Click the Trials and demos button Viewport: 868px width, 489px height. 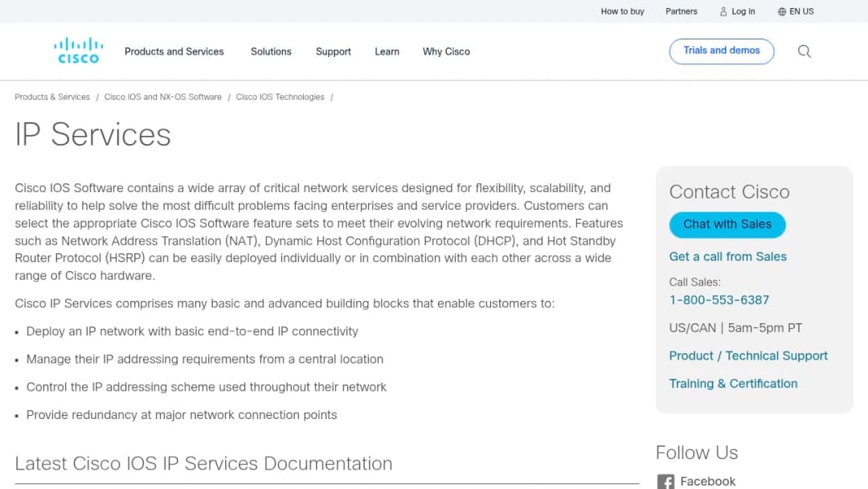pos(721,51)
